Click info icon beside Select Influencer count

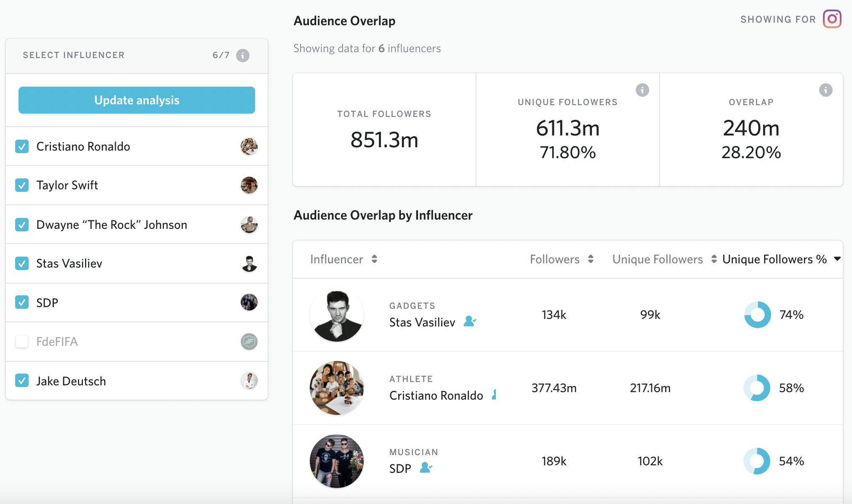pos(242,55)
